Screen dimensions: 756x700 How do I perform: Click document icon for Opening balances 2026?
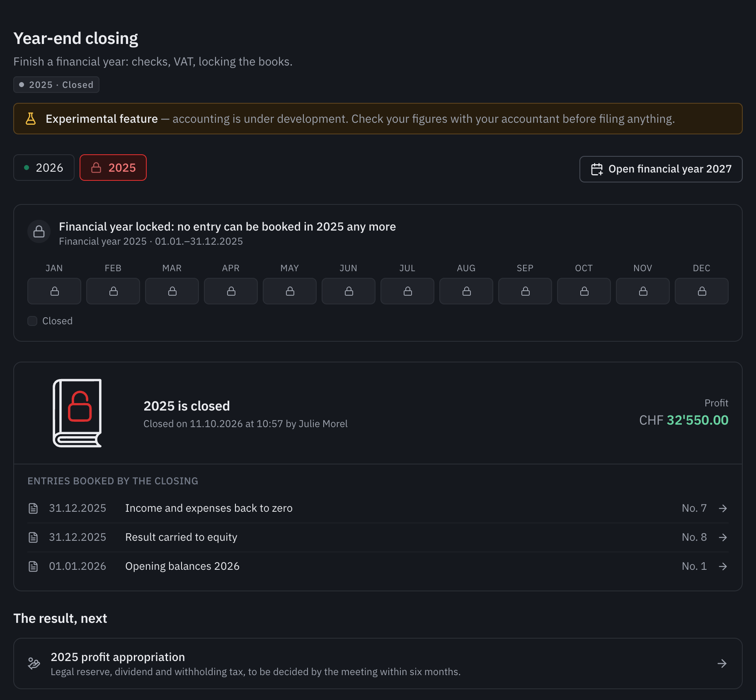click(x=33, y=566)
